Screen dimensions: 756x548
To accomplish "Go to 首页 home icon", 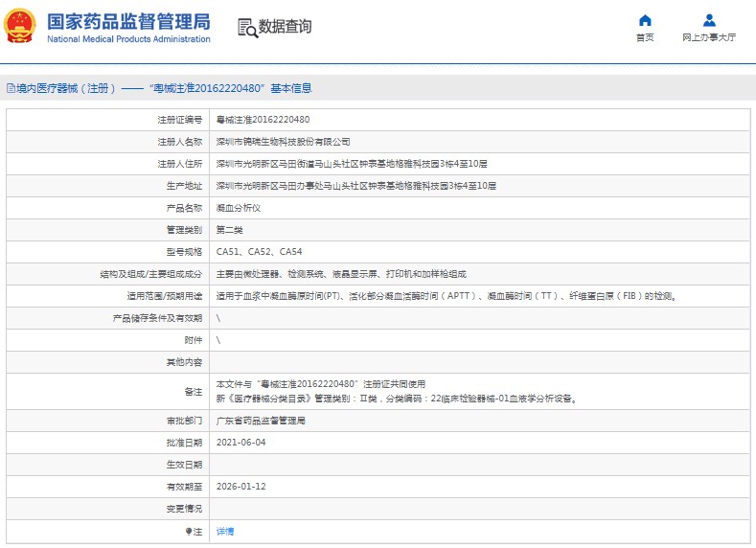I will (645, 20).
